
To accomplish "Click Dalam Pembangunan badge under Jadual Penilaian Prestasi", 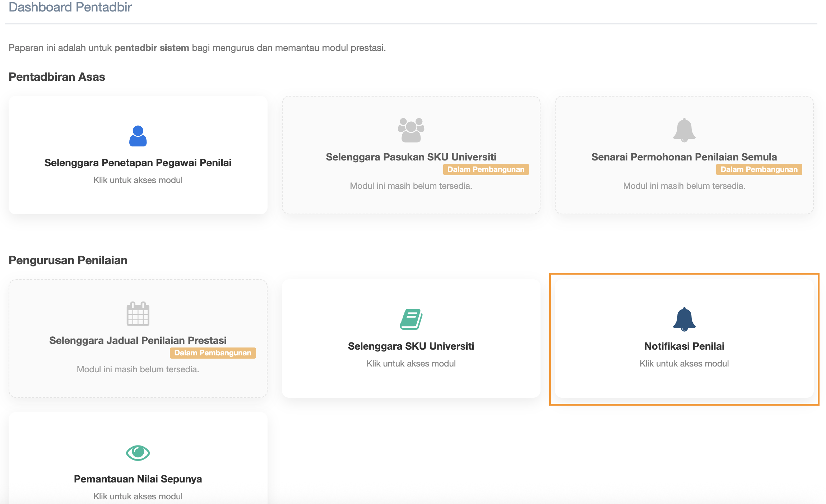I will (x=213, y=353).
